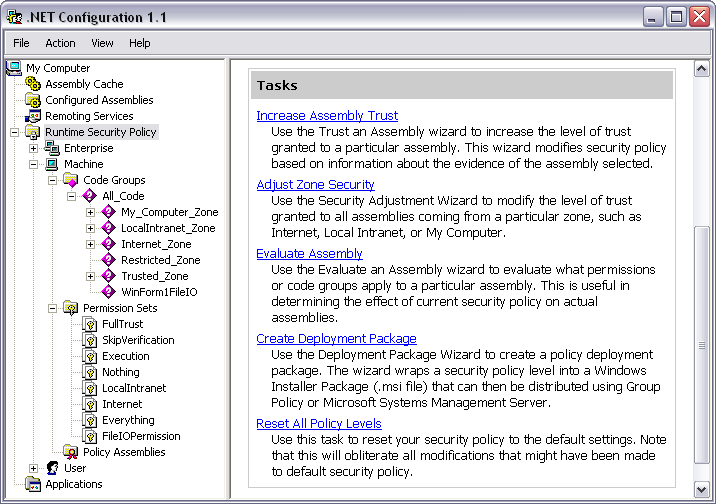Click the Restricted_Zone diamond icon
This screenshot has height=504, width=716.
coord(108,260)
